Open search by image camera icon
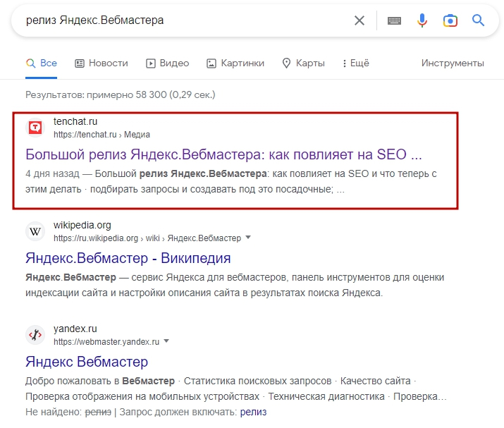 (x=450, y=20)
